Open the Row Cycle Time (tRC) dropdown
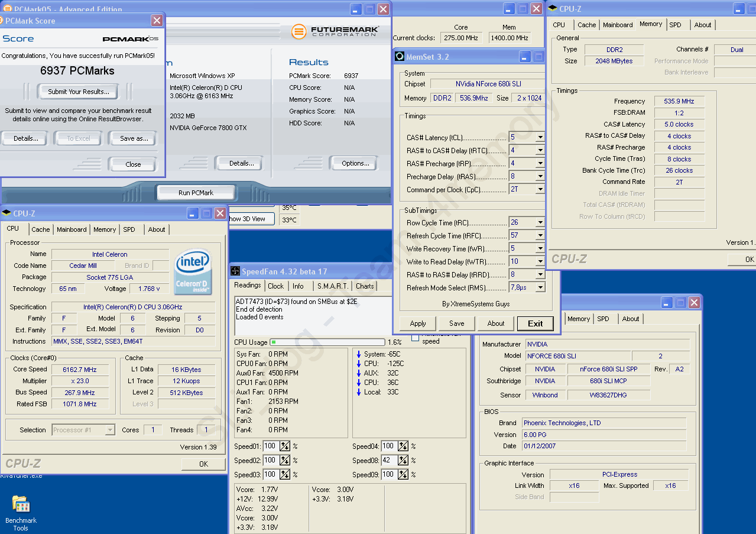This screenshot has width=756, height=534. 540,222
